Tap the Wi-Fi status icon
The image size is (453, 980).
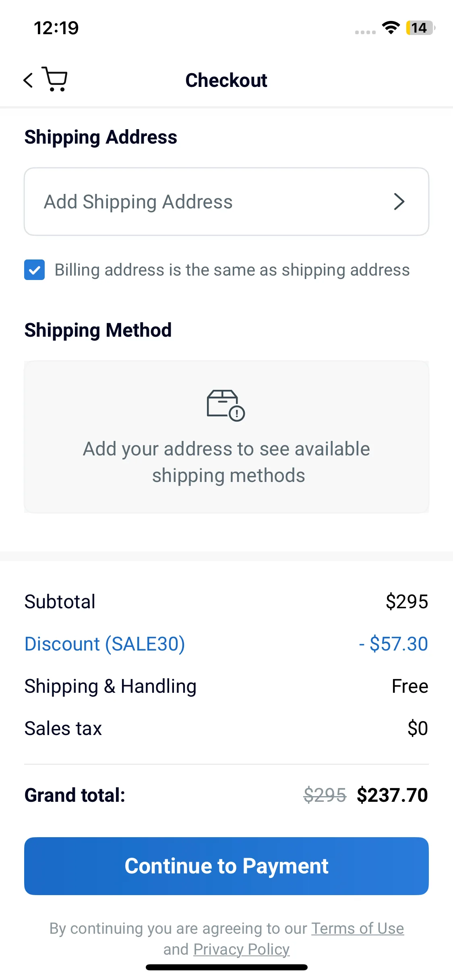point(391,28)
